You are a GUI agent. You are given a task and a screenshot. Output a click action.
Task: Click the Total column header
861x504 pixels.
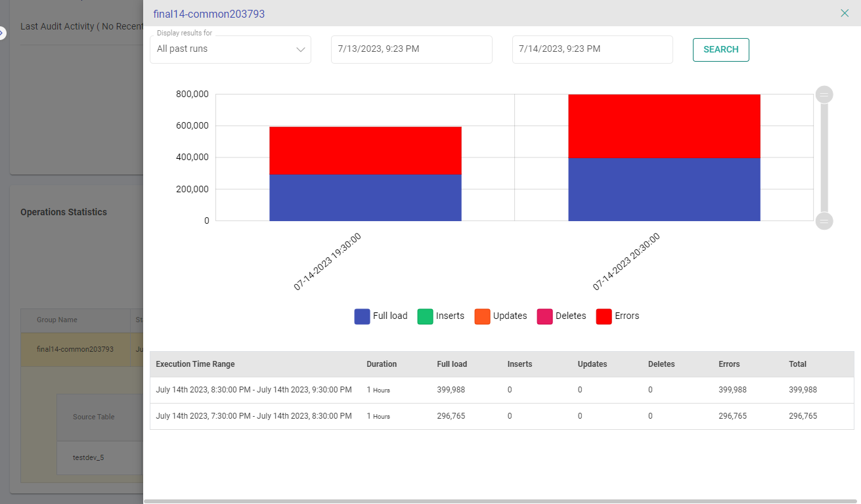[x=797, y=364]
